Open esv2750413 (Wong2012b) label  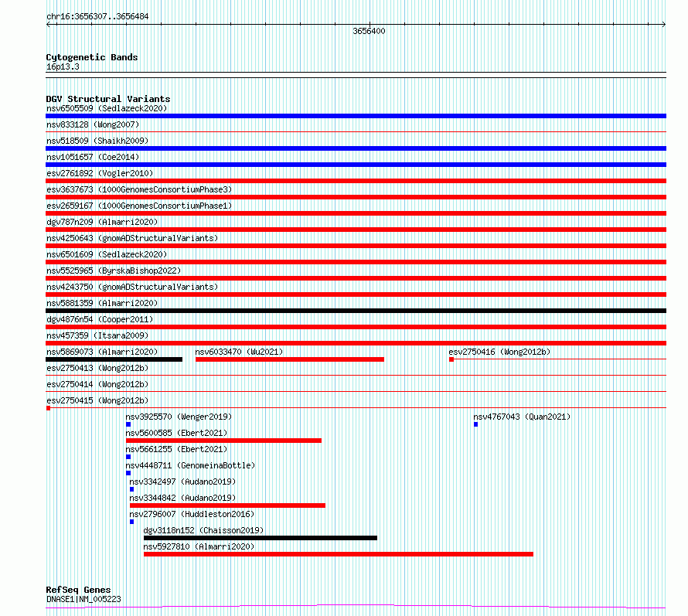coord(97,368)
